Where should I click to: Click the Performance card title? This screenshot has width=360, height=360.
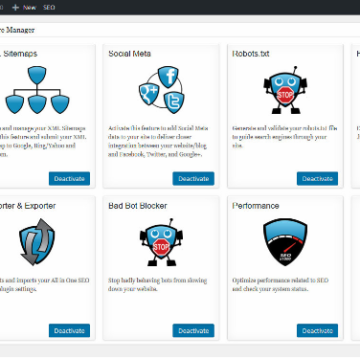[x=256, y=206]
